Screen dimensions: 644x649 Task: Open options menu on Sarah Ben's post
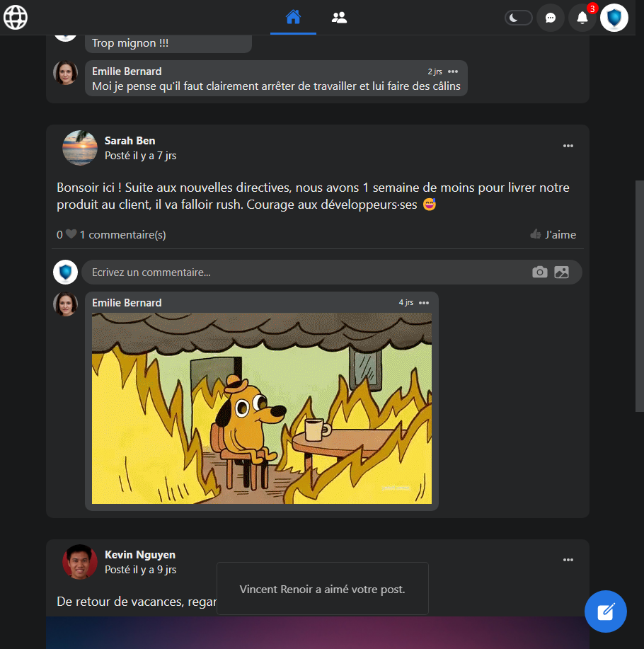point(568,147)
